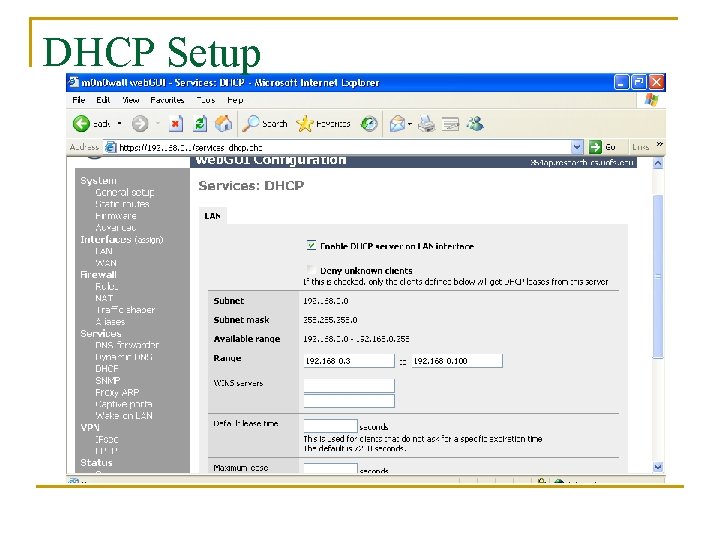The height and width of the screenshot is (540, 720).
Task: Click the Back arrow icon
Action: pyautogui.click(x=81, y=124)
